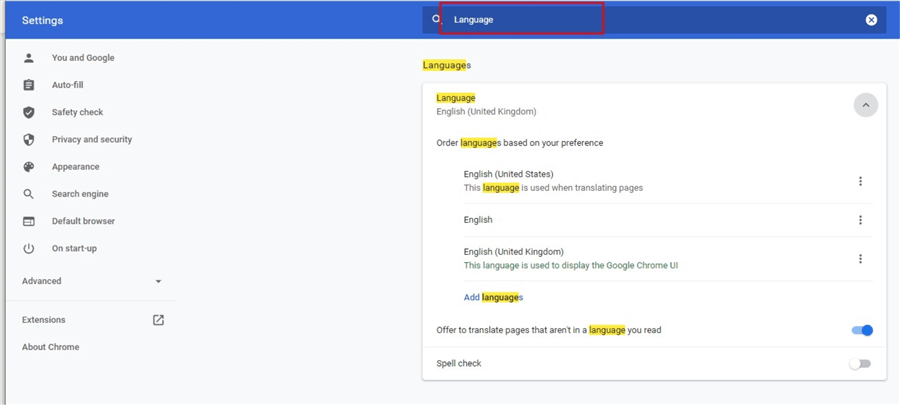Click the Language card title

[x=456, y=98]
